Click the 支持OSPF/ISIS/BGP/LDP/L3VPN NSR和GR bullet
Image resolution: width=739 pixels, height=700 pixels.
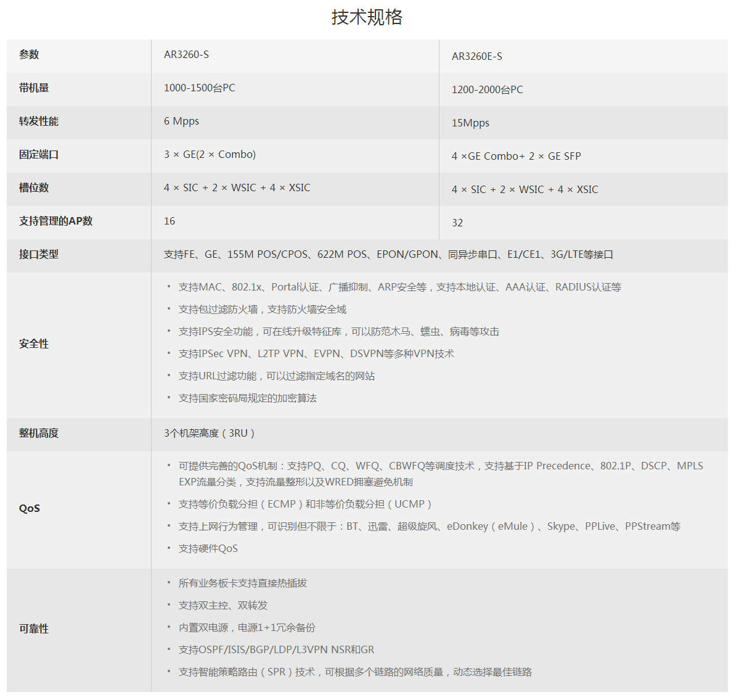pyautogui.click(x=276, y=650)
